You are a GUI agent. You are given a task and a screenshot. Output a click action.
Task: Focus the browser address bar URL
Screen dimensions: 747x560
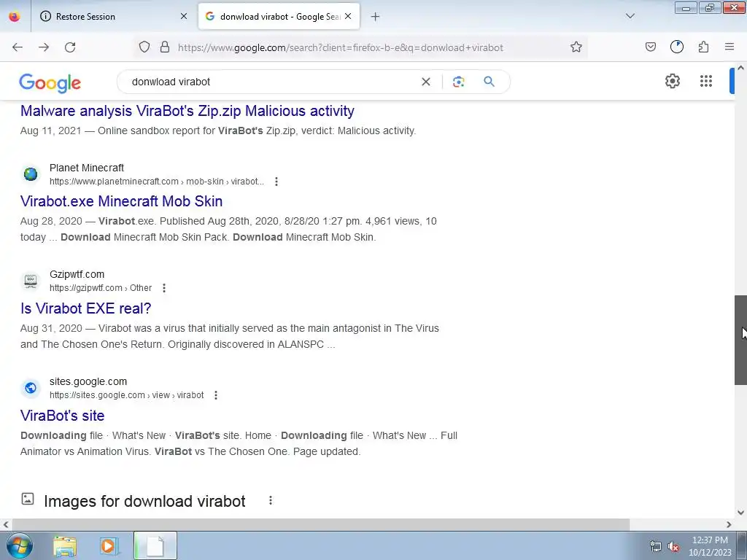pyautogui.click(x=341, y=47)
